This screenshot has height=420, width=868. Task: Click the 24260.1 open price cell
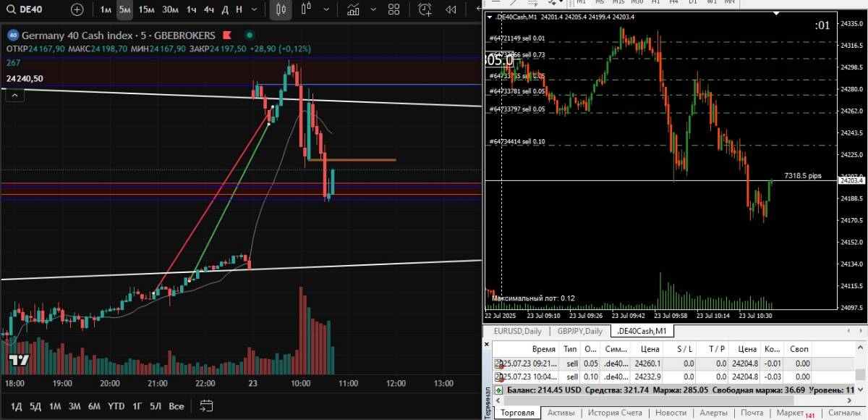click(x=646, y=364)
